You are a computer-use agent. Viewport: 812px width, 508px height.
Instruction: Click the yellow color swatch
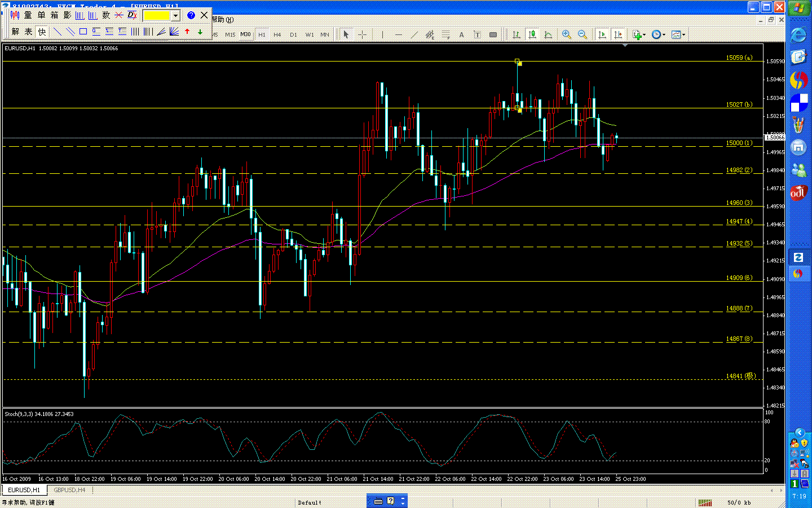[x=157, y=15]
